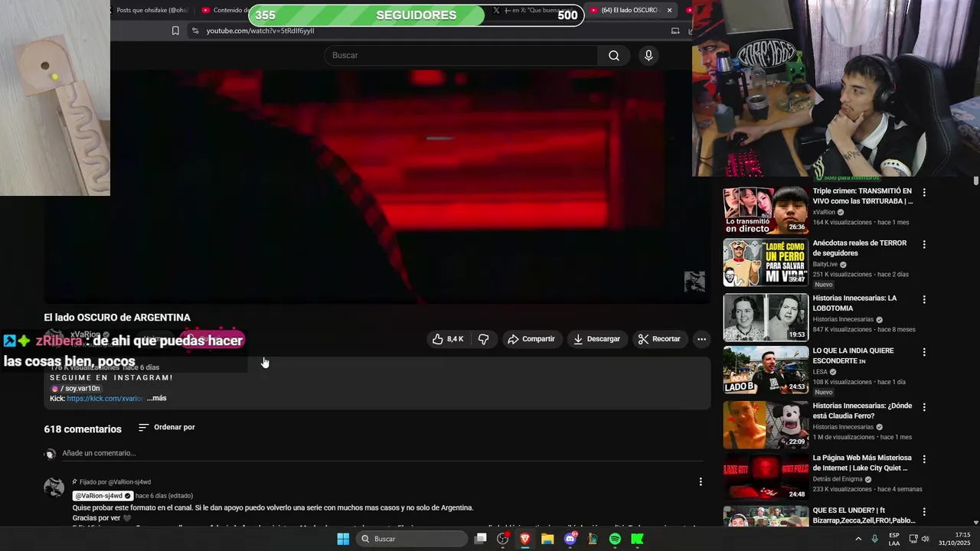Click the bookmark icon in address bar
Viewport: 980px width, 551px height.
click(x=175, y=31)
